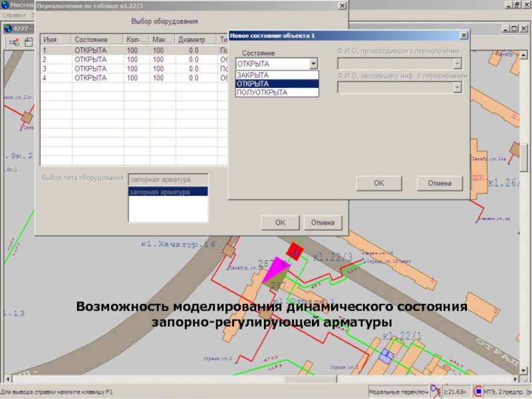Viewport: 532px width, 399px height.
Task: Open the Состояние dropdown arrow
Action: coord(314,64)
